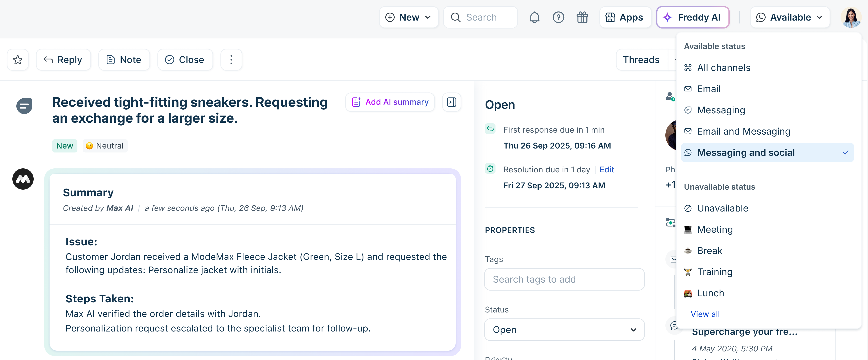Collapse the side panel with the sidebar icon
Image resolution: width=868 pixels, height=360 pixels.
click(x=451, y=102)
